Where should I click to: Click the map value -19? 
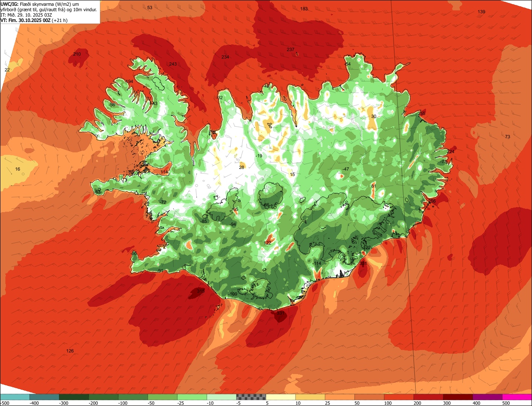click(x=259, y=156)
